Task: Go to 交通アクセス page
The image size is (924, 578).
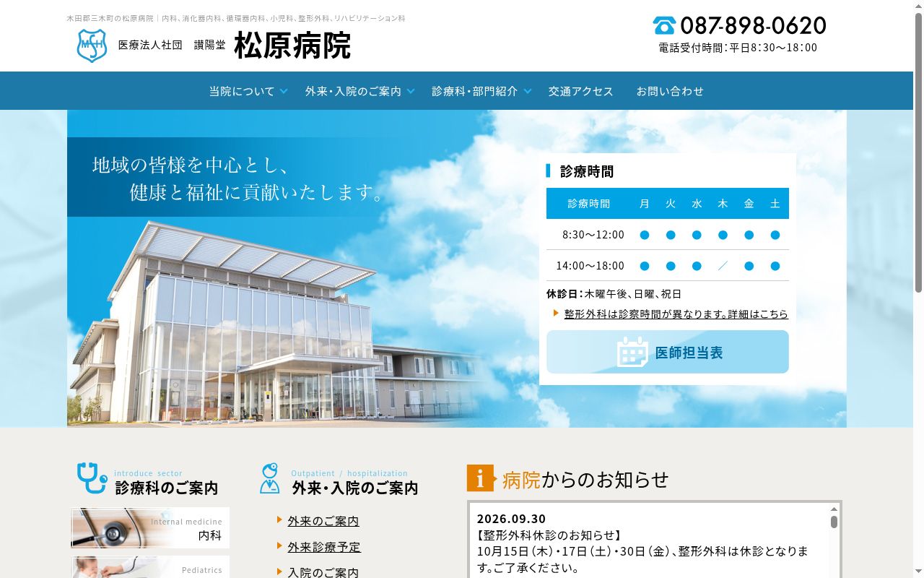Action: 580,91
